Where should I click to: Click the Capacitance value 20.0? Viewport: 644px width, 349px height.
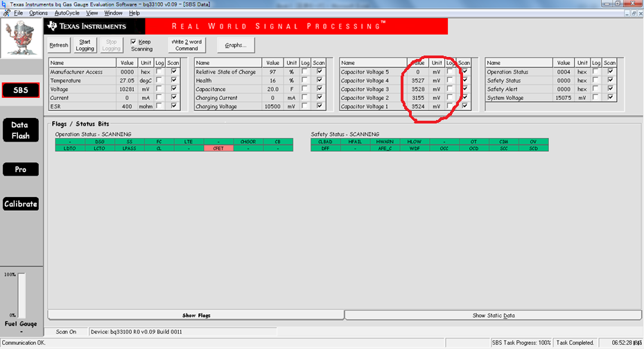(x=272, y=90)
